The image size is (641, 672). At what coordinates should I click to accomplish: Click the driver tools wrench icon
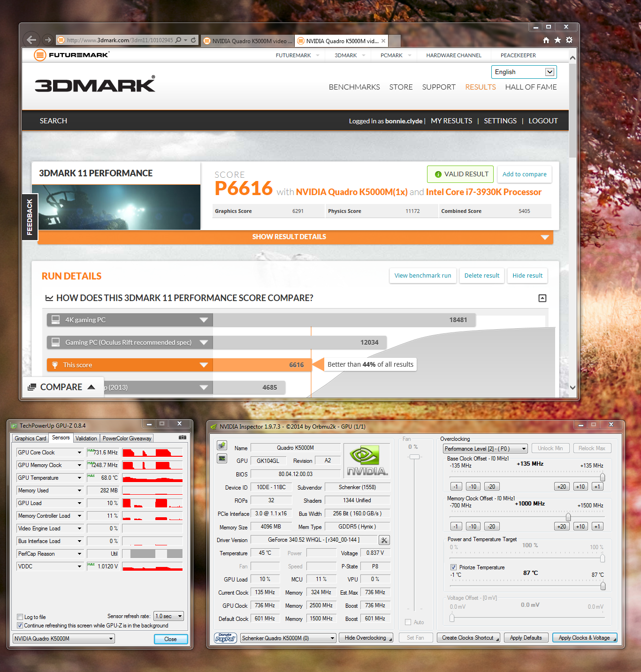pos(384,540)
